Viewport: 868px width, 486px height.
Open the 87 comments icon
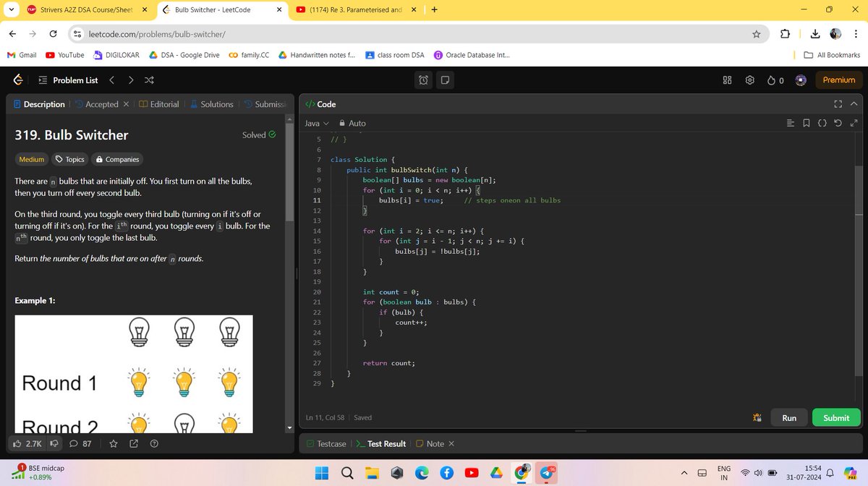80,443
